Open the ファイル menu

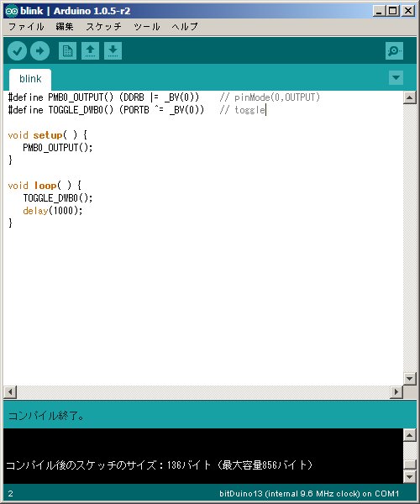(x=26, y=27)
